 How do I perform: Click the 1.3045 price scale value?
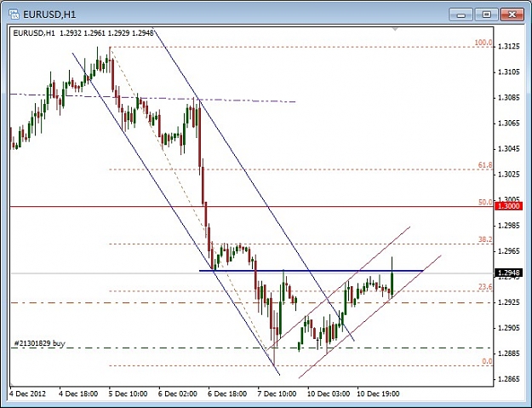(508, 149)
